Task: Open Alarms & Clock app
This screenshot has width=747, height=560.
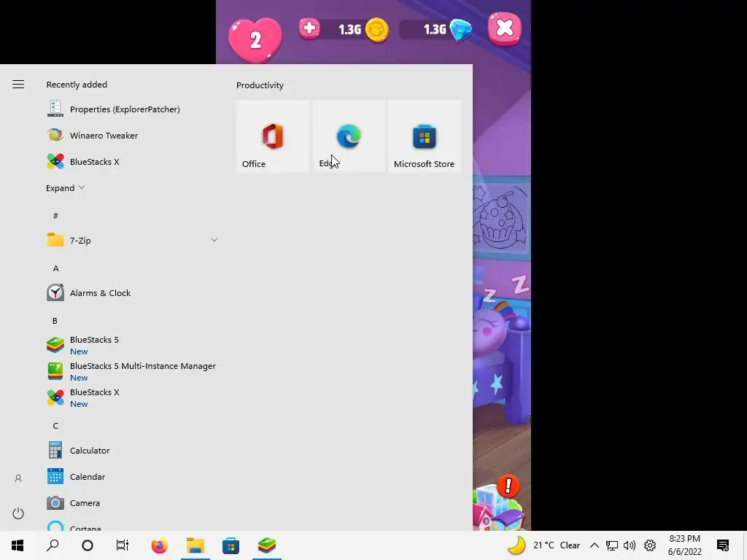Action: pyautogui.click(x=133, y=293)
